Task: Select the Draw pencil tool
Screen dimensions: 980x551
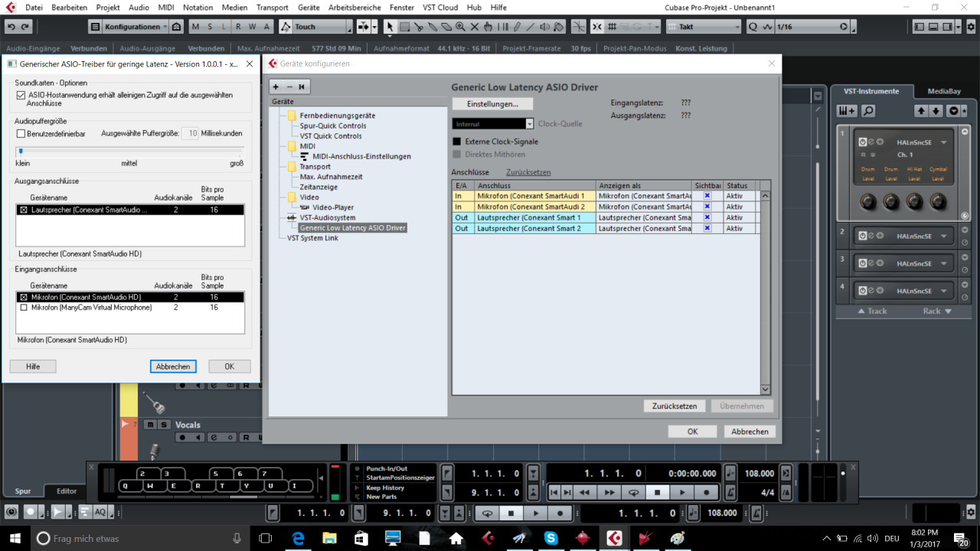Action: (x=517, y=27)
